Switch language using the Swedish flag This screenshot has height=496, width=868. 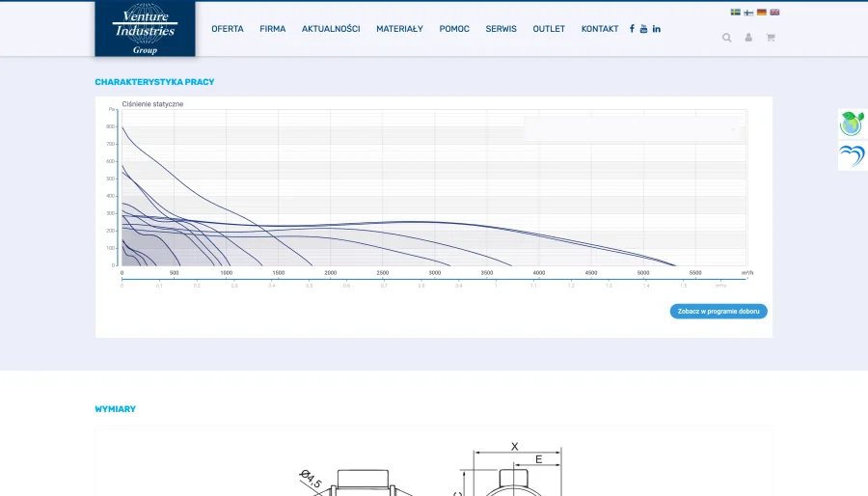pos(736,13)
